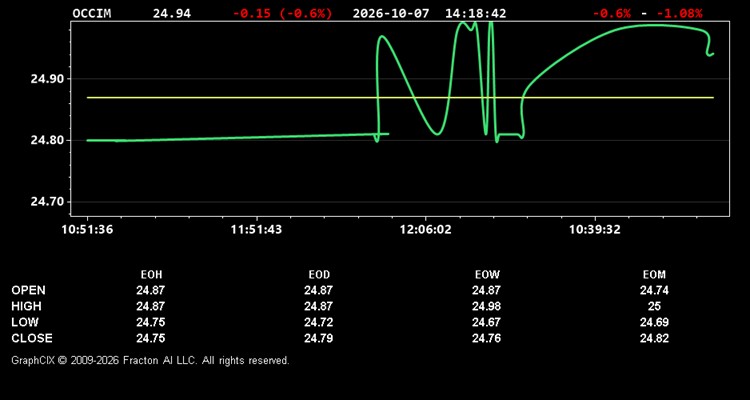Click the EOW low value 24.67
This screenshot has width=750, height=400.
(x=486, y=322)
